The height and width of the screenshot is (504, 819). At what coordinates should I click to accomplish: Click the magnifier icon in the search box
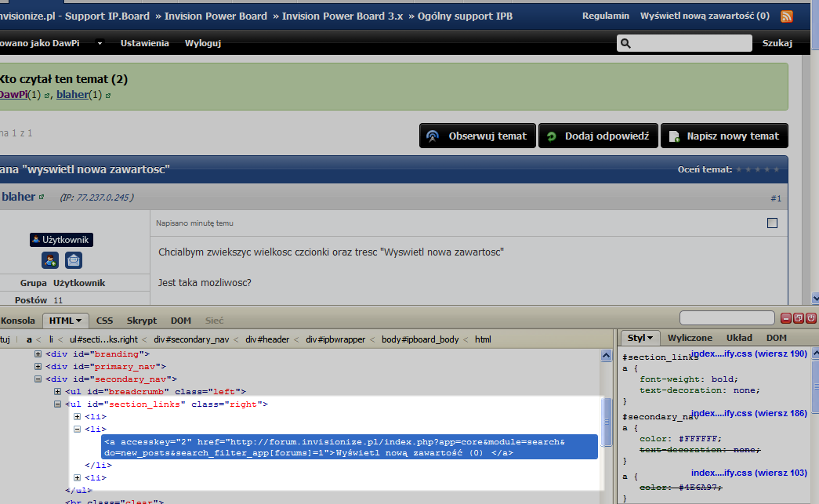(x=627, y=44)
